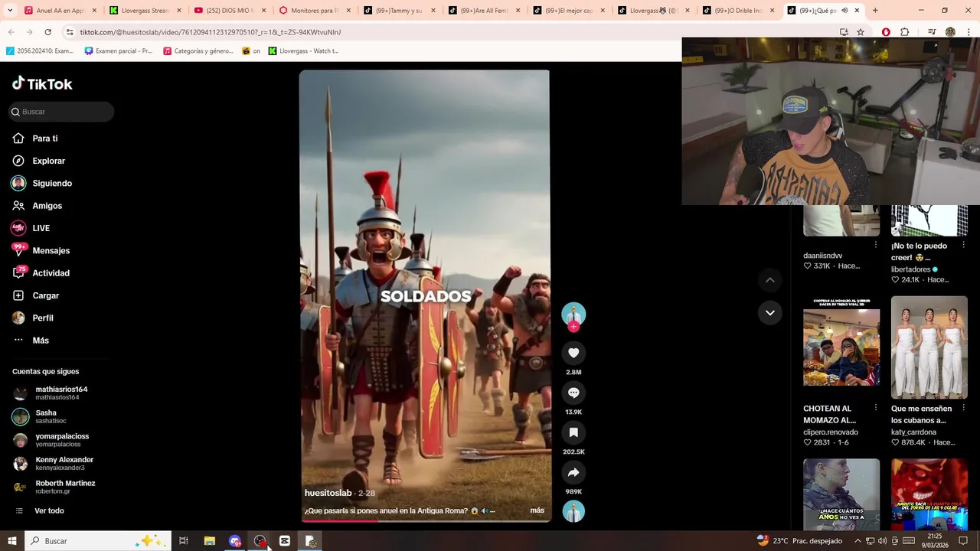The height and width of the screenshot is (551, 980).
Task: Open mathiasrios164 followed account
Action: coord(51,393)
